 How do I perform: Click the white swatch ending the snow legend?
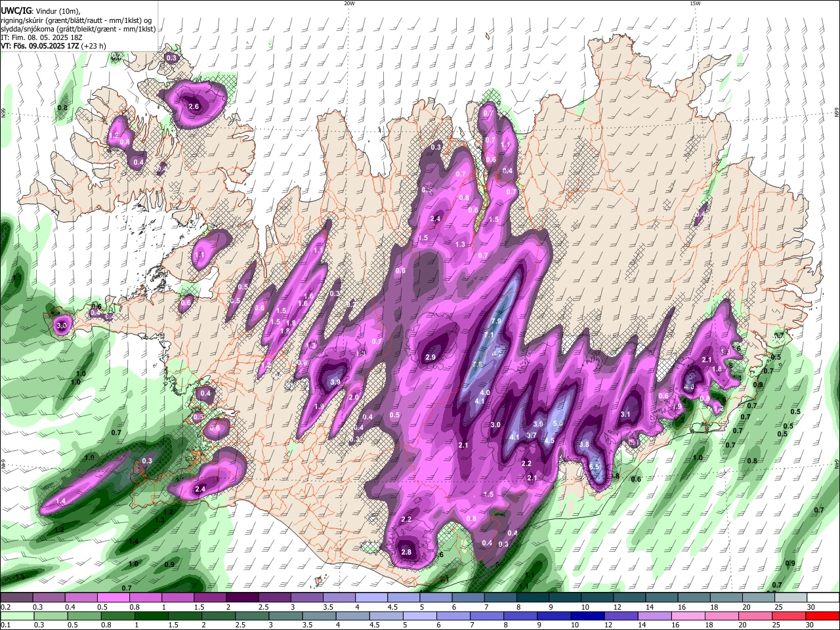(823, 597)
